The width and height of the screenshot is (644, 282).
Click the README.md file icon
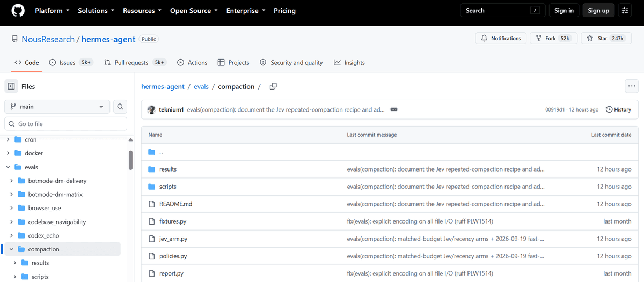tap(151, 204)
